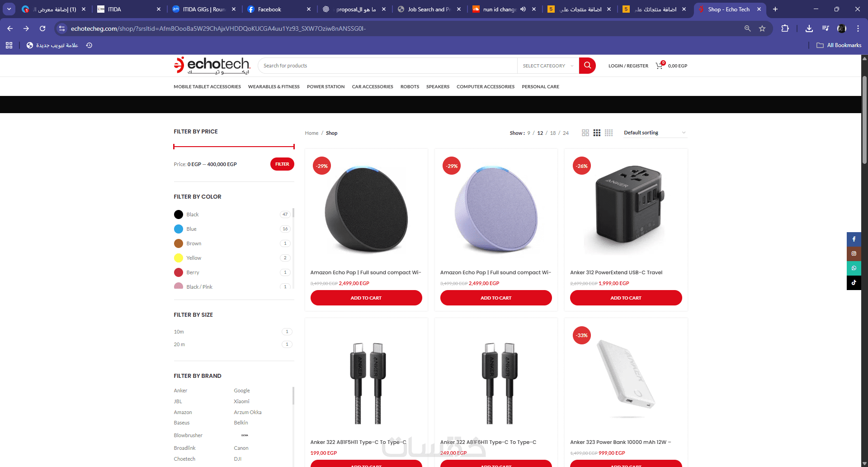
Task: Click the FILTER price button
Action: [282, 164]
